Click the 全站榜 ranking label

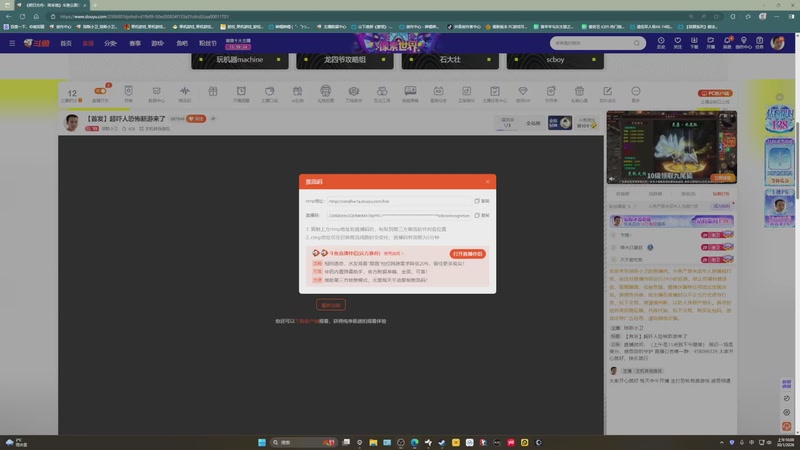(533, 123)
